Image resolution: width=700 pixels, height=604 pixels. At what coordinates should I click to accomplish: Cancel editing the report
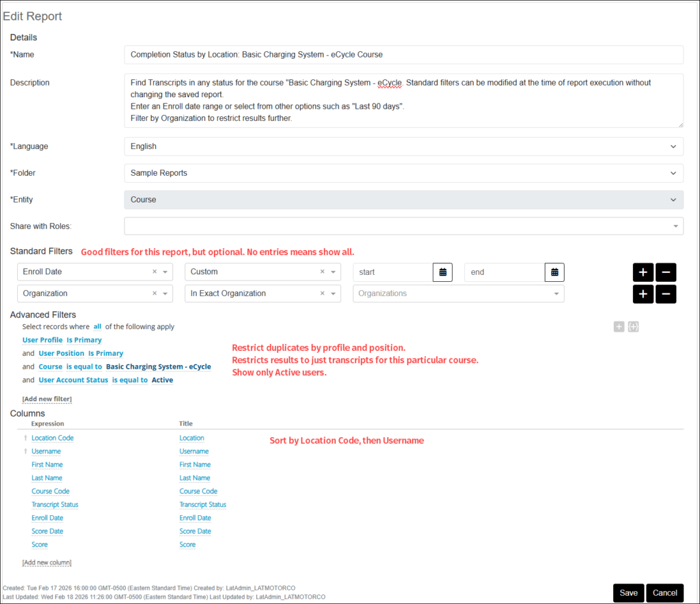[x=665, y=593]
